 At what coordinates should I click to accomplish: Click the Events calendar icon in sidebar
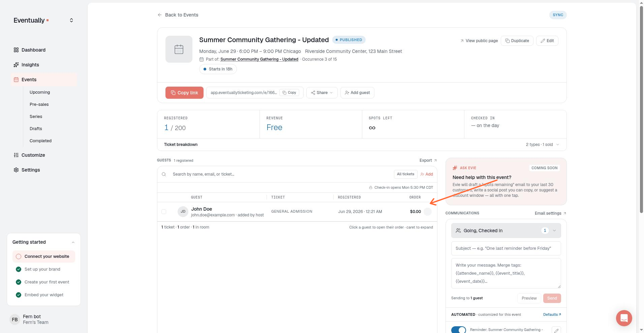pyautogui.click(x=16, y=80)
